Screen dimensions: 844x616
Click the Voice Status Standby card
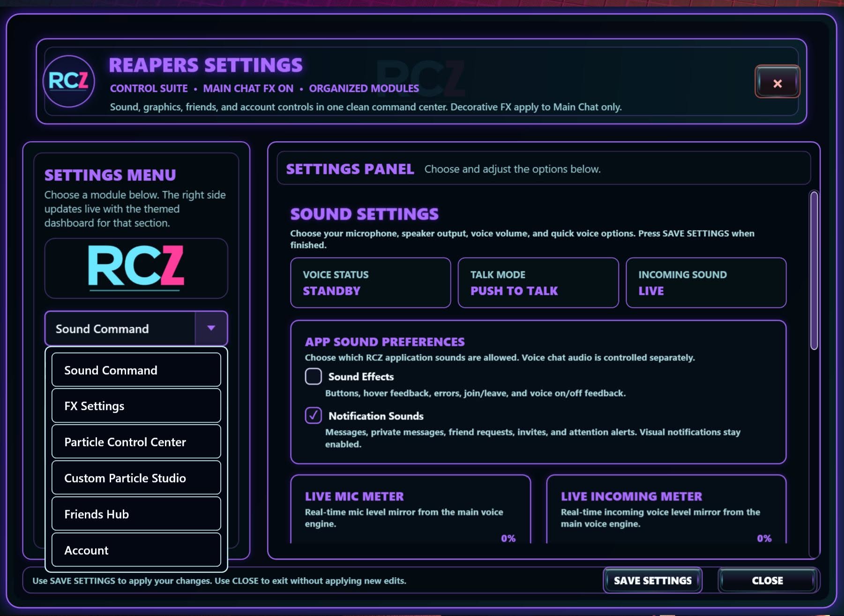click(370, 283)
